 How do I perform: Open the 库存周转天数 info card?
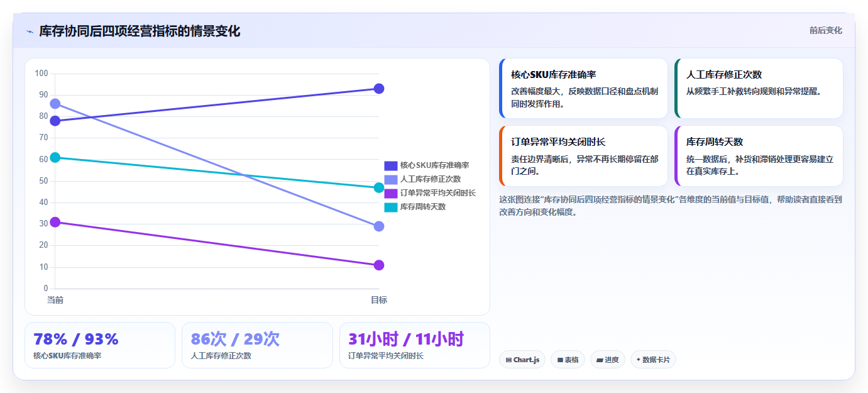[759, 156]
